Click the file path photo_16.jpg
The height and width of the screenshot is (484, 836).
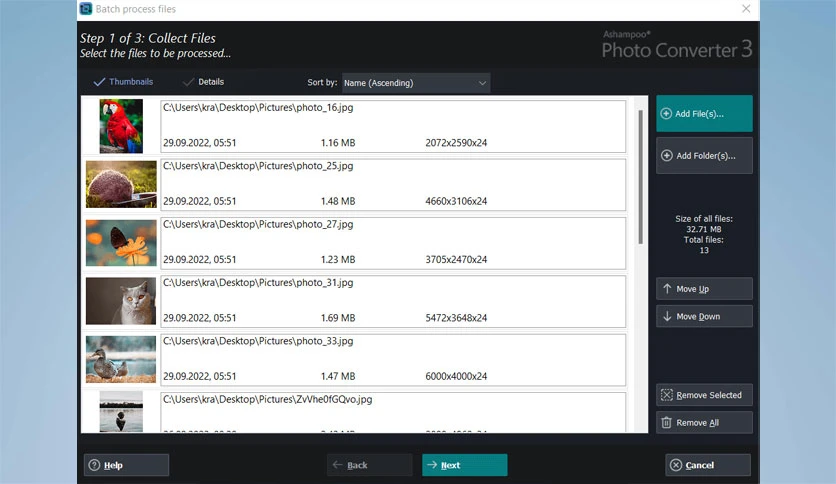click(x=258, y=108)
